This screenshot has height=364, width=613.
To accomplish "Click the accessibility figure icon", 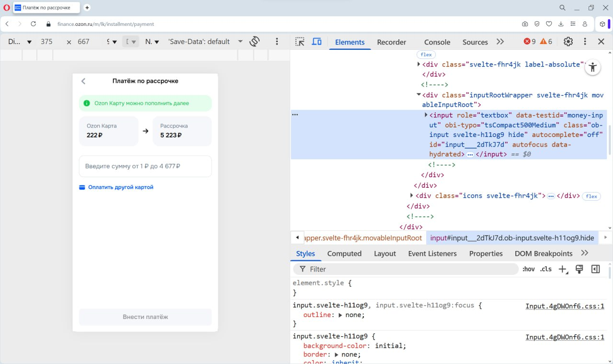I will [593, 68].
